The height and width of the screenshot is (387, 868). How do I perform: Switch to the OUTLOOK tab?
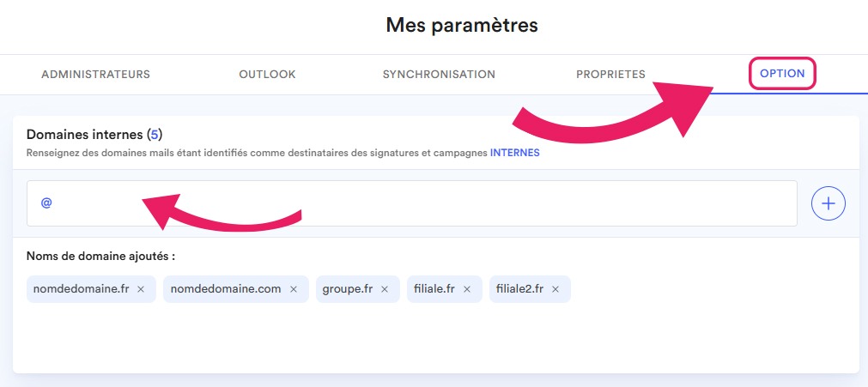coord(267,75)
